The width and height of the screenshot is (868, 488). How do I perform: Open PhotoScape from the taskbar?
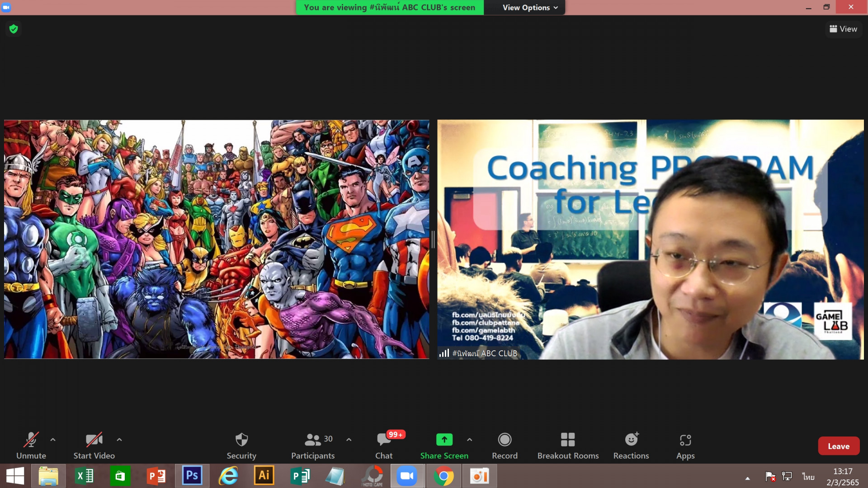pyautogui.click(x=373, y=476)
